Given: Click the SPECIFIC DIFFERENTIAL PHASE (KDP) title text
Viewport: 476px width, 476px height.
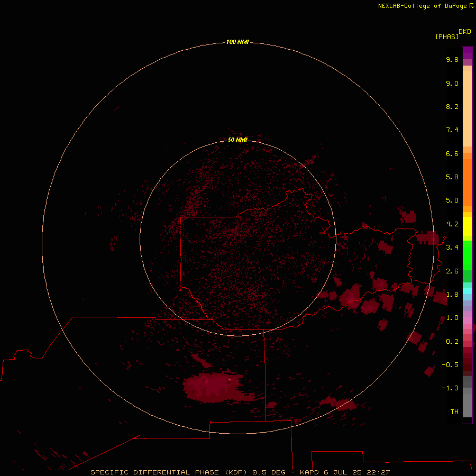Looking at the screenshot, I should click(169, 472).
